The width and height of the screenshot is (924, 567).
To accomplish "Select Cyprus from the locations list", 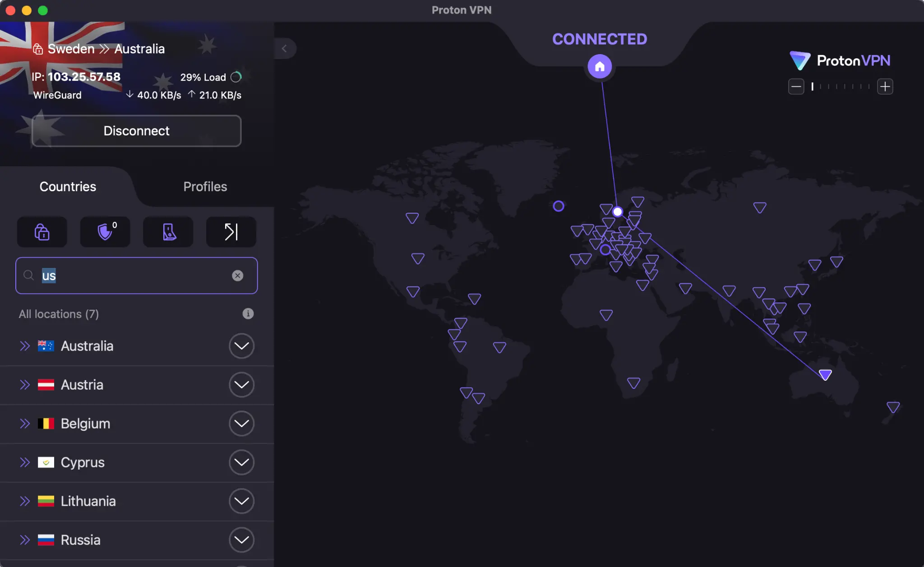I will click(x=83, y=462).
